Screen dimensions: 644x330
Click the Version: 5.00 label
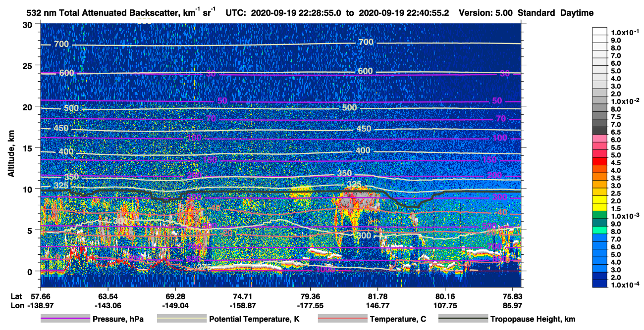(x=486, y=13)
